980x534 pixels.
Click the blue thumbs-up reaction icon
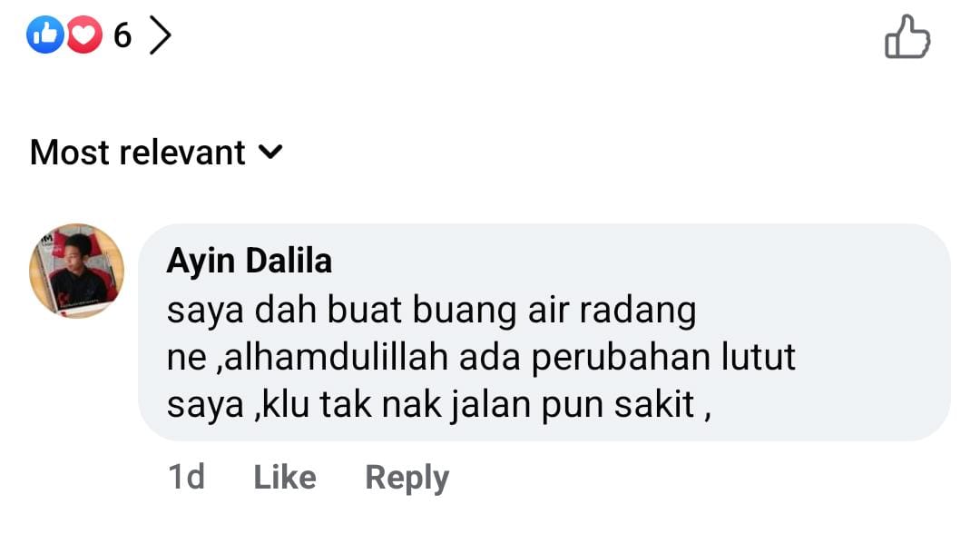[x=45, y=35]
